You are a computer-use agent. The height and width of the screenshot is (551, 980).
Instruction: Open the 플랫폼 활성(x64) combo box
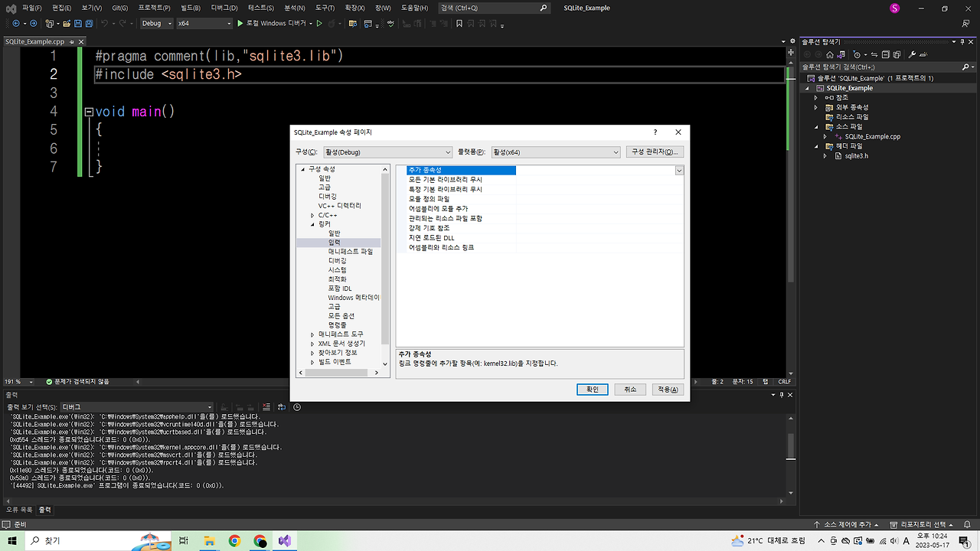pyautogui.click(x=555, y=152)
